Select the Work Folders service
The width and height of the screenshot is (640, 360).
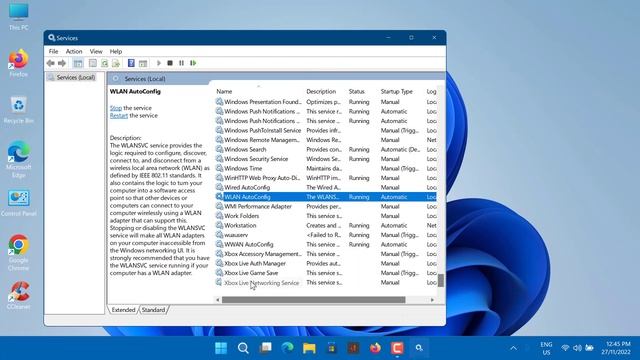pos(325,216)
